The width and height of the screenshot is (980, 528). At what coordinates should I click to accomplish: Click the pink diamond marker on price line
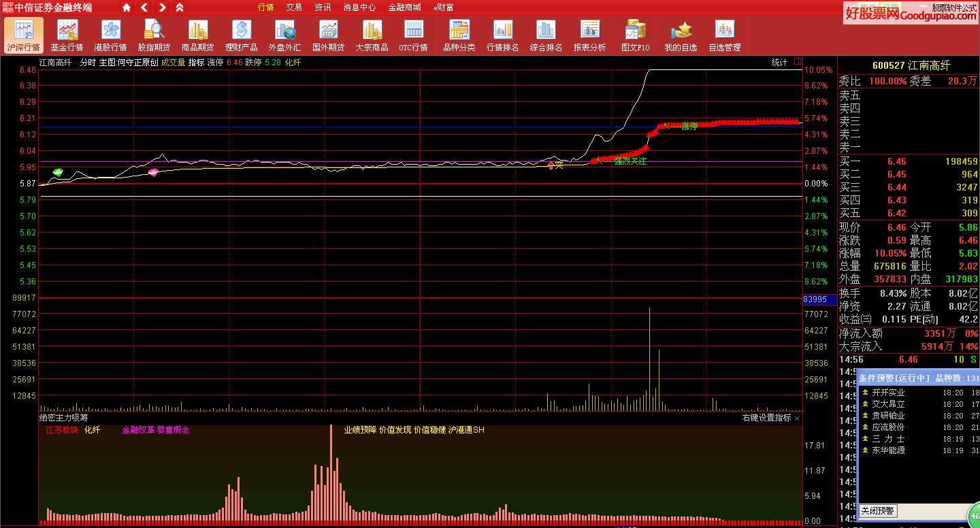(x=153, y=172)
